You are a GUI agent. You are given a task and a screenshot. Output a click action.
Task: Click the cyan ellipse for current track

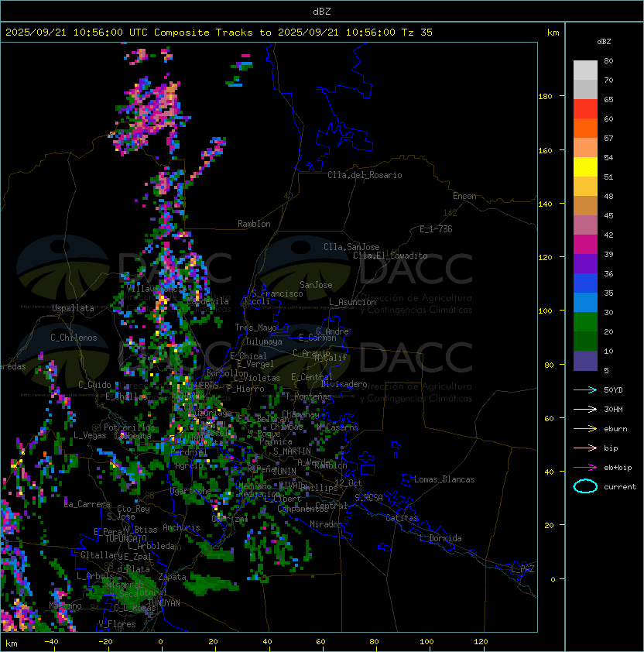click(585, 486)
